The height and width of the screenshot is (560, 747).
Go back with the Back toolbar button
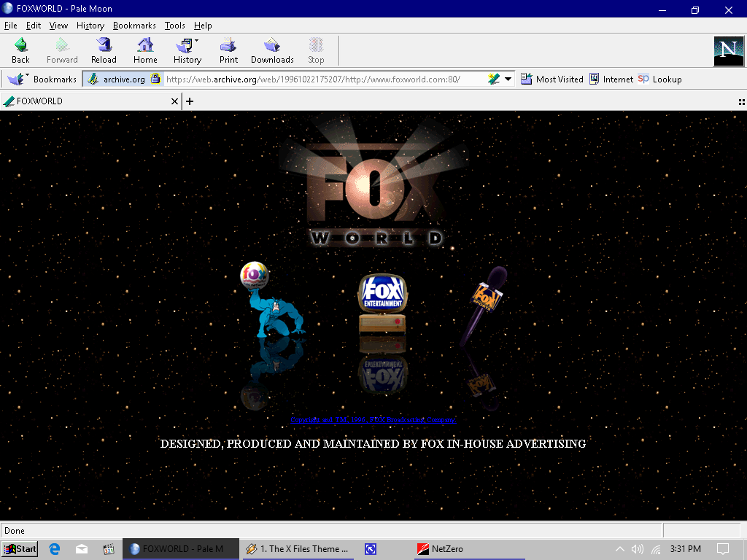20,50
